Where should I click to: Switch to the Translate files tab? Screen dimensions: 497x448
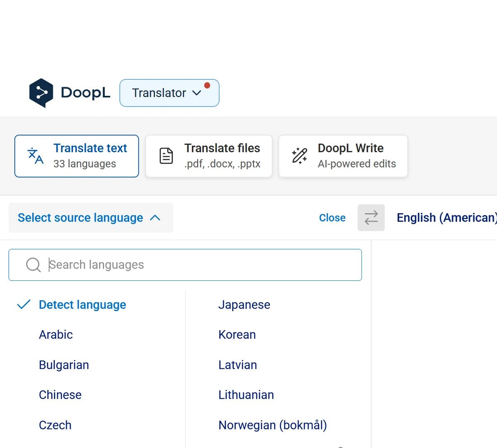(209, 156)
